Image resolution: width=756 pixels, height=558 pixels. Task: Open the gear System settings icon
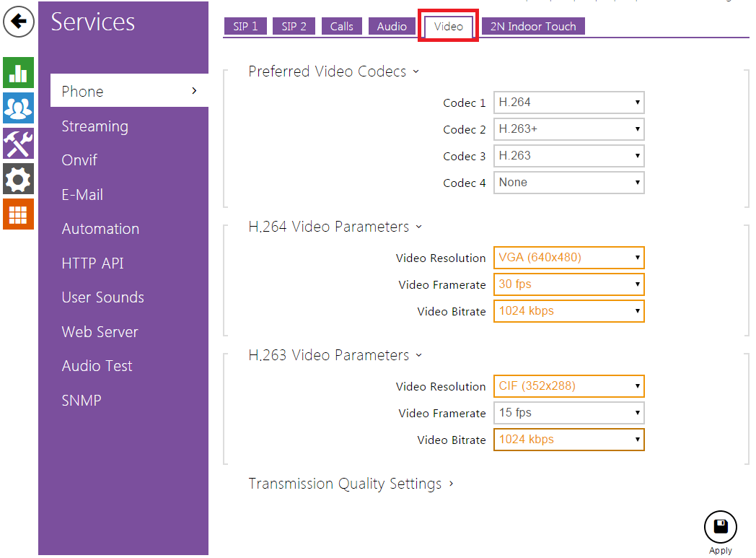click(18, 178)
